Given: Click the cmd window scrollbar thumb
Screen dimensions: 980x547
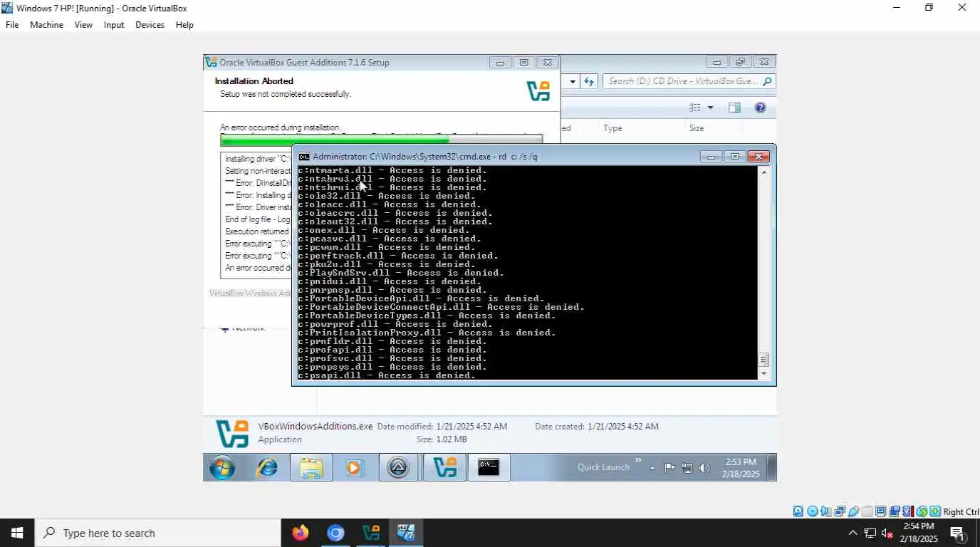Looking at the screenshot, I should pyautogui.click(x=764, y=360).
